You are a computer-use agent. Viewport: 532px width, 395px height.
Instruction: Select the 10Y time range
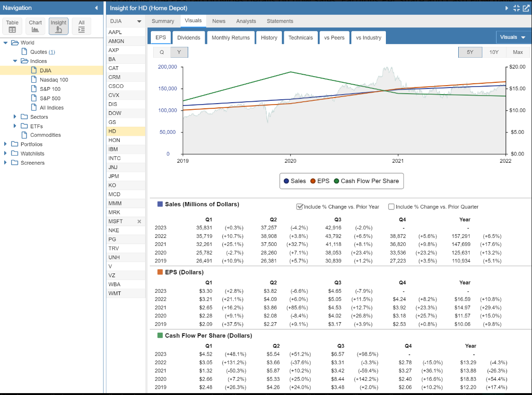coord(494,52)
